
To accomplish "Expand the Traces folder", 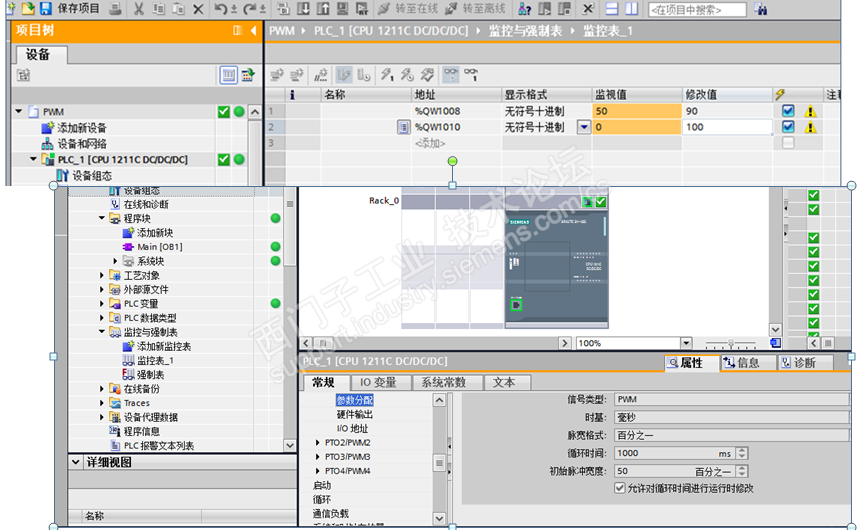I will pos(102,403).
